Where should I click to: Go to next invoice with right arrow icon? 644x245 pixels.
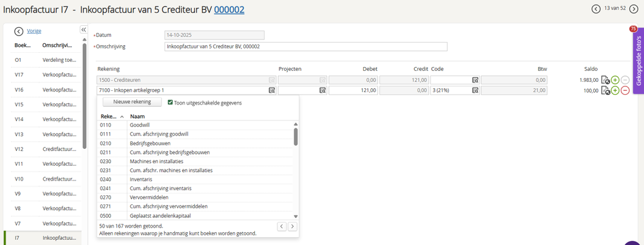pyautogui.click(x=634, y=8)
